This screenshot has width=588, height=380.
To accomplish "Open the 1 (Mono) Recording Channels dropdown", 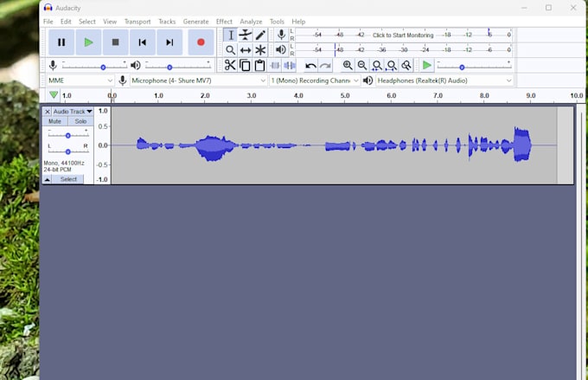I will pyautogui.click(x=315, y=81).
